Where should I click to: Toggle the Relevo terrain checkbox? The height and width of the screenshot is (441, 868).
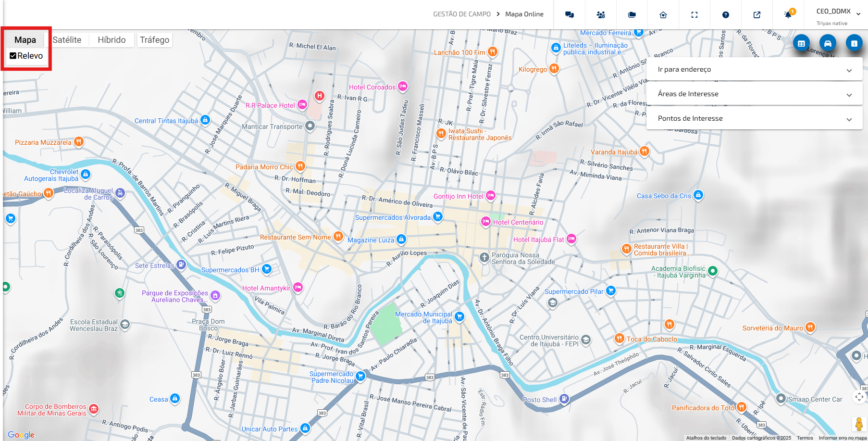coord(13,56)
